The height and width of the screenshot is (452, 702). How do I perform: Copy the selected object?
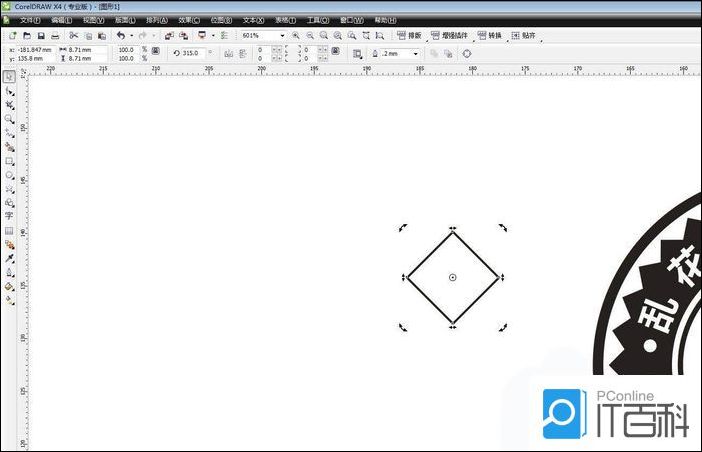click(88, 36)
